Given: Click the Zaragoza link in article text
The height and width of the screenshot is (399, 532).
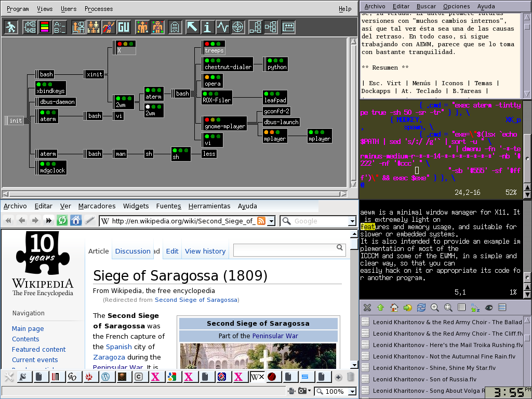Looking at the screenshot, I should pos(109,357).
